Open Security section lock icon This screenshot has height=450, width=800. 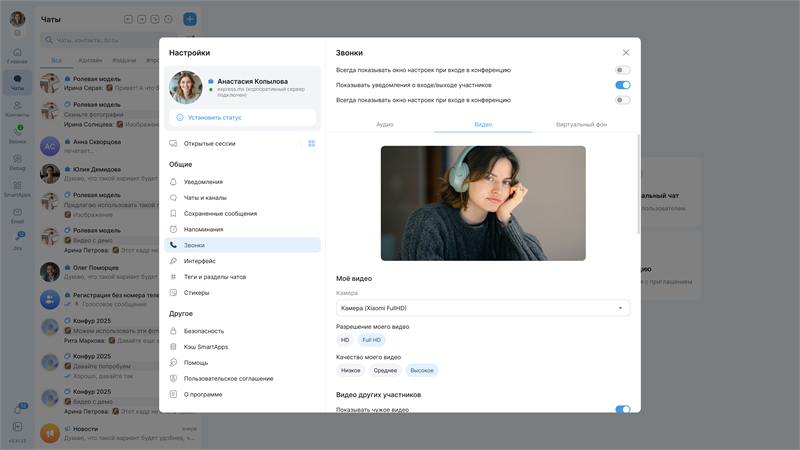tap(174, 330)
